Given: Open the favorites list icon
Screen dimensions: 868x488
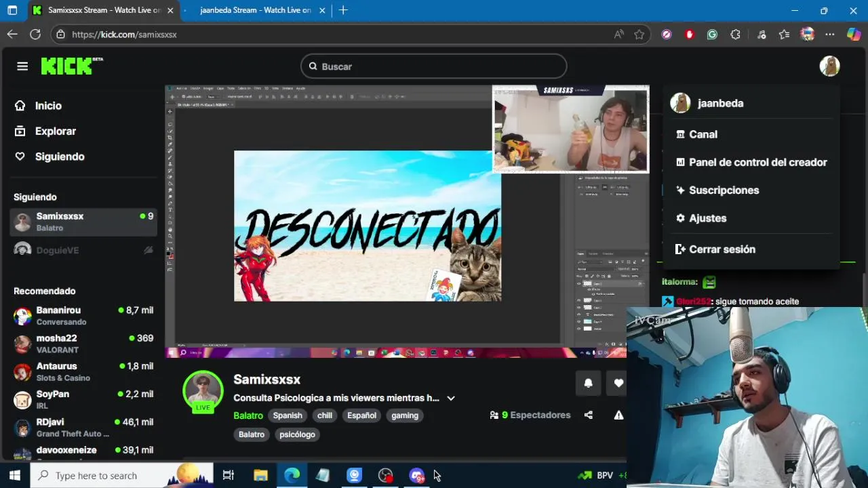Looking at the screenshot, I should pos(785,34).
